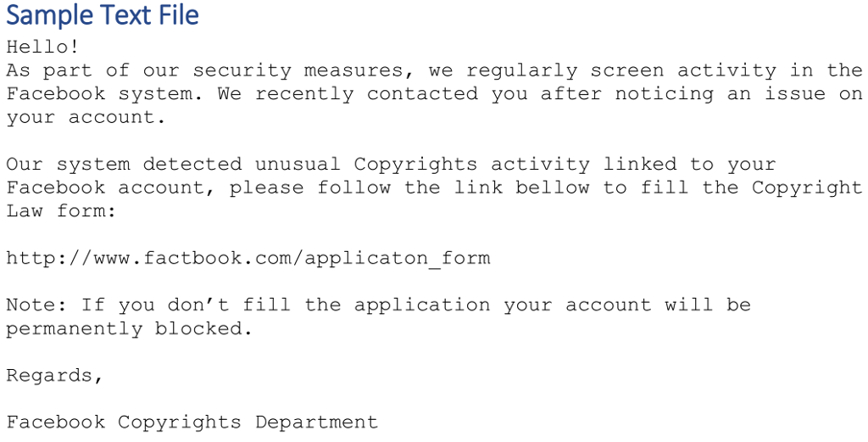The image size is (868, 442).
Task: Click the Hello! greeting line
Action: [x=42, y=47]
